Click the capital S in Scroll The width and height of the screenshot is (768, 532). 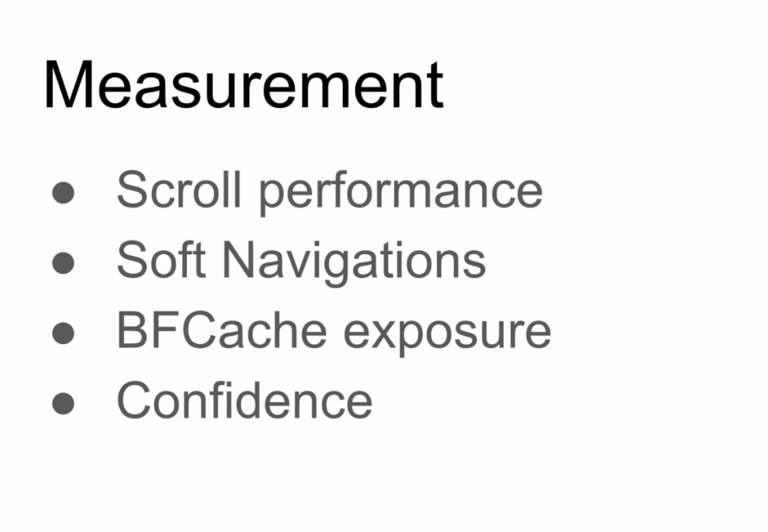coord(130,189)
